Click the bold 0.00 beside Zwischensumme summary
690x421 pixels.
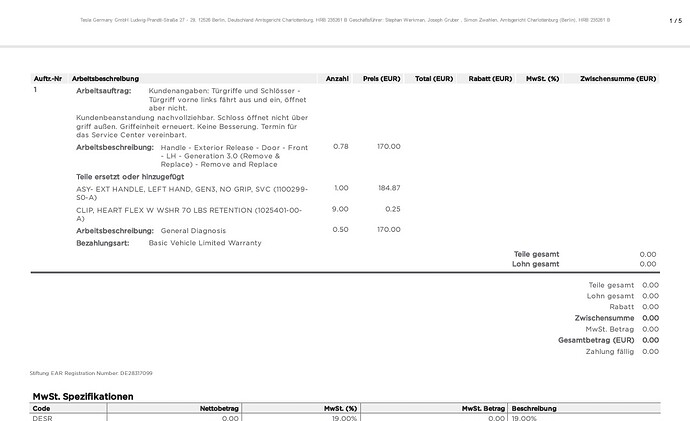click(650, 318)
